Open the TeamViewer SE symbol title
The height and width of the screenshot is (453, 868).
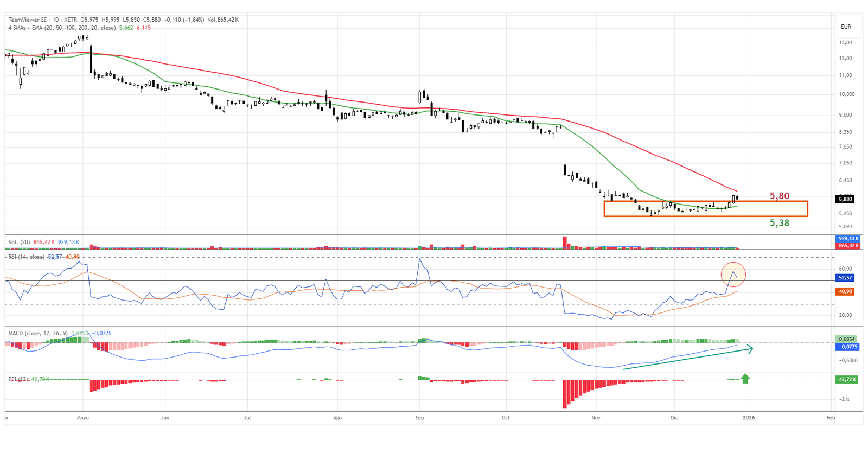pos(27,20)
